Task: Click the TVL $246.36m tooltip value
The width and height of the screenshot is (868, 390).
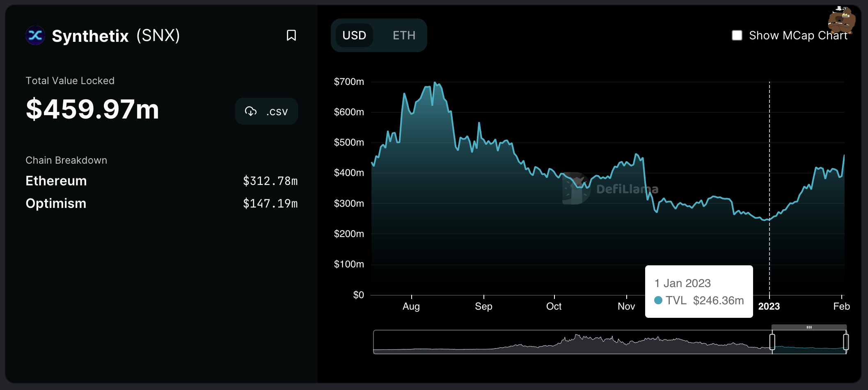Action: pyautogui.click(x=699, y=301)
